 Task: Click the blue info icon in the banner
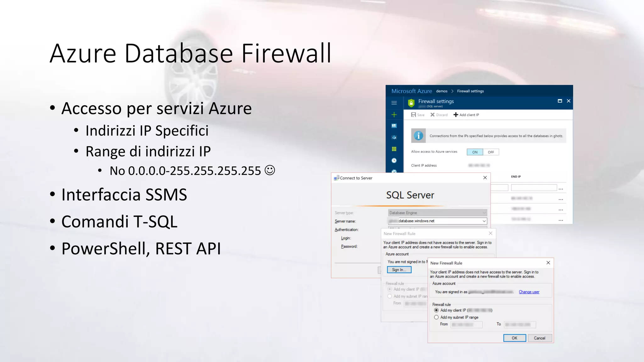418,136
